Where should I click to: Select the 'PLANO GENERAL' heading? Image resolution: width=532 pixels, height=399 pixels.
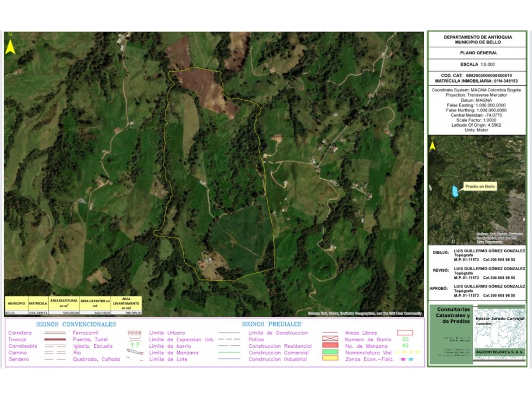[478, 53]
